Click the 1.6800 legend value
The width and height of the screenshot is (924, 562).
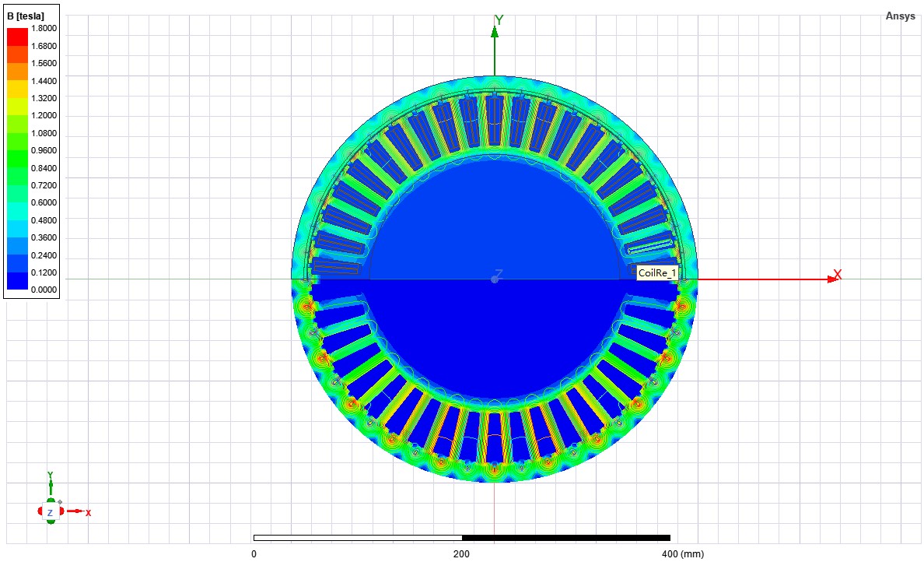click(x=44, y=46)
